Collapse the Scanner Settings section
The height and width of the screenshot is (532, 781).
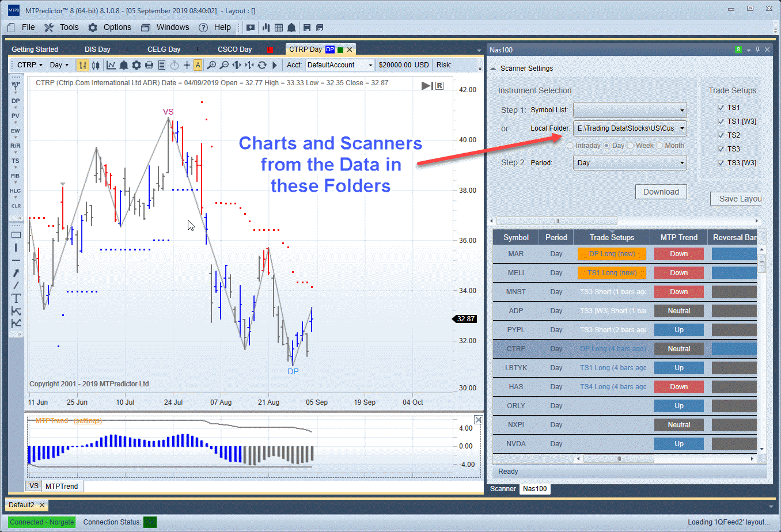click(493, 69)
